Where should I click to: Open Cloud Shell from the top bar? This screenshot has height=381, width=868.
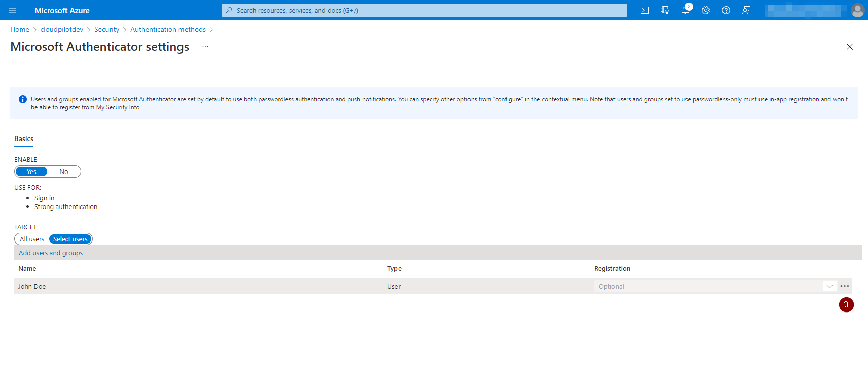[x=645, y=10]
